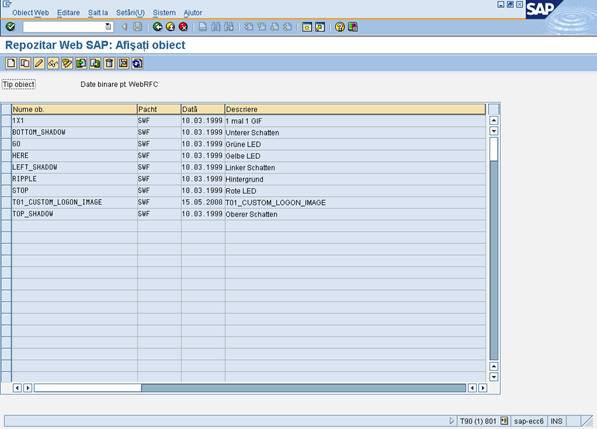The image size is (597, 429).
Task: Click the Create blank page icon
Action: [x=11, y=63]
